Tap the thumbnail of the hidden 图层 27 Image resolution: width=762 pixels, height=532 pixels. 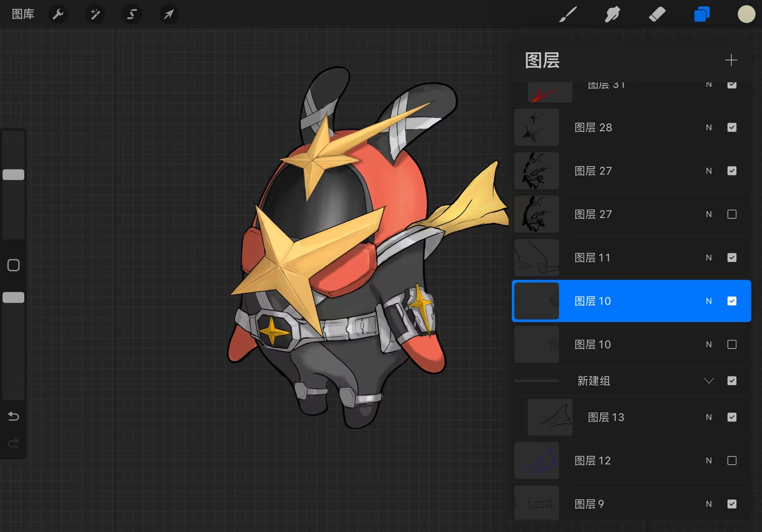coord(537,214)
